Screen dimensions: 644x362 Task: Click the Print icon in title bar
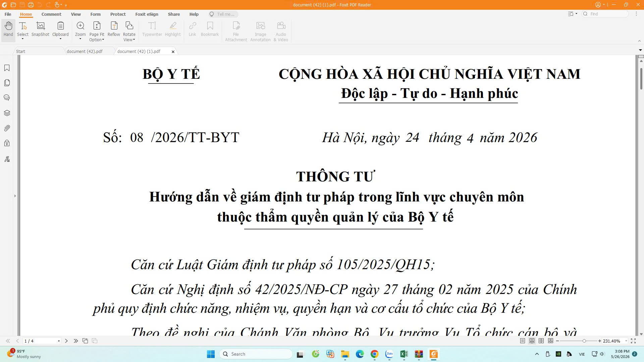coord(31,5)
